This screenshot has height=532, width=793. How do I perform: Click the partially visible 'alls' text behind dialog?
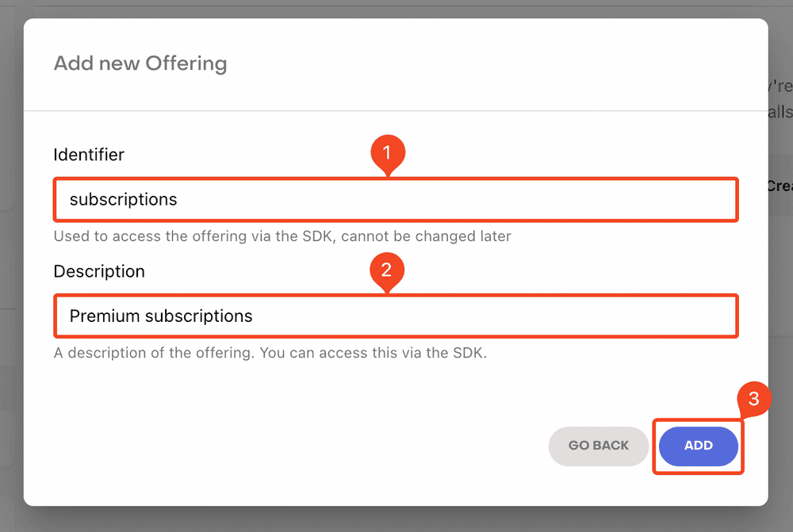(x=780, y=113)
